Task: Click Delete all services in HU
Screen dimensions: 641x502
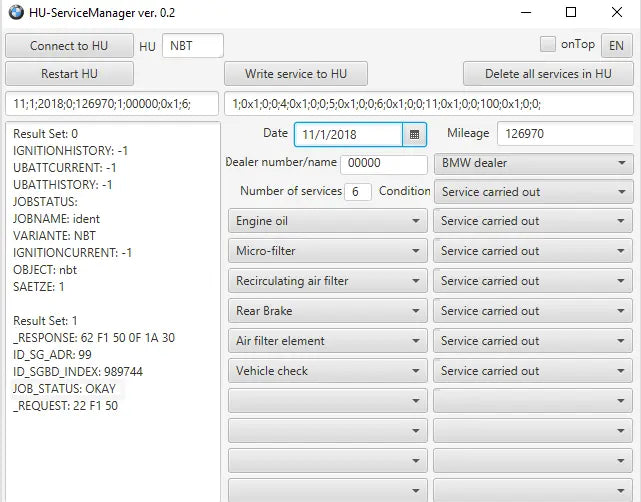Action: [548, 74]
